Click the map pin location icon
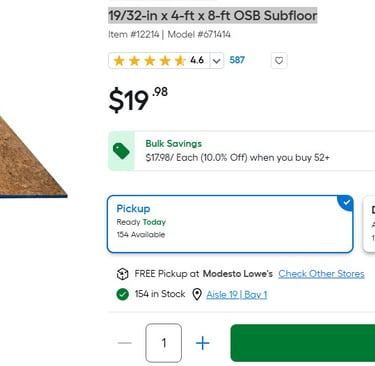This screenshot has height=366, width=375. (197, 294)
